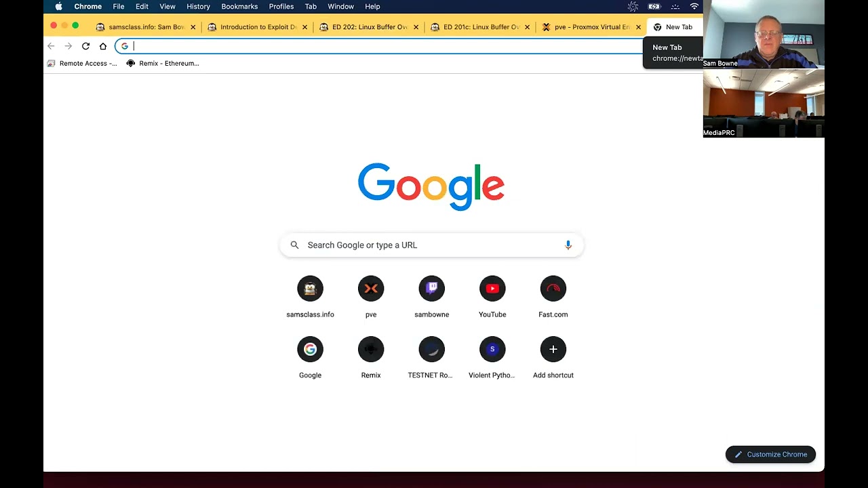Open the Google shortcut tile
868x488 pixels.
click(310, 358)
